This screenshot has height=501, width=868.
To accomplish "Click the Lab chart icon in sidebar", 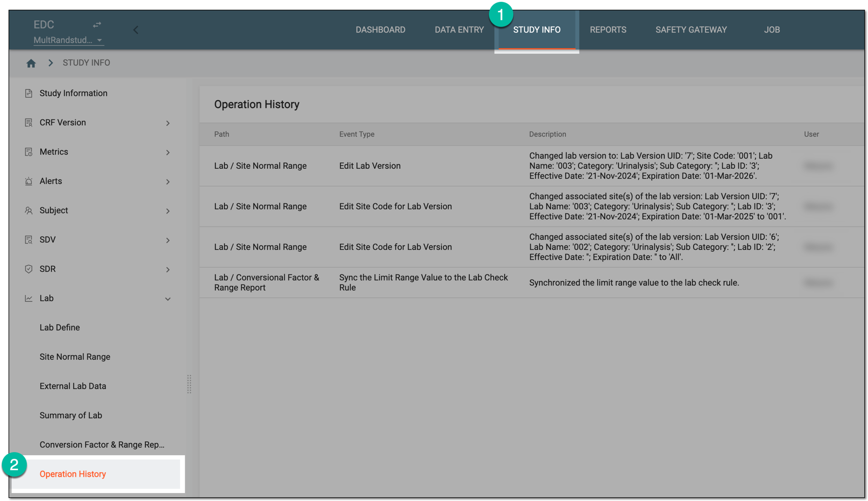I will coord(28,298).
